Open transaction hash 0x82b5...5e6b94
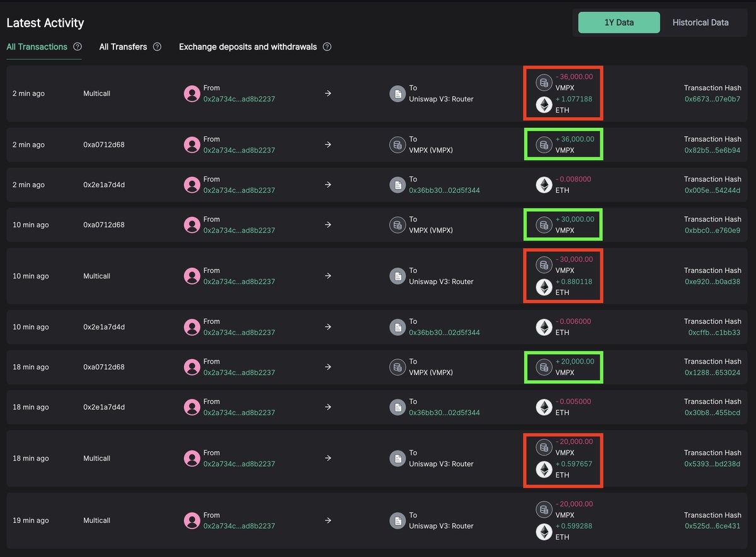Viewport: 756px width, 557px height. pyautogui.click(x=712, y=151)
